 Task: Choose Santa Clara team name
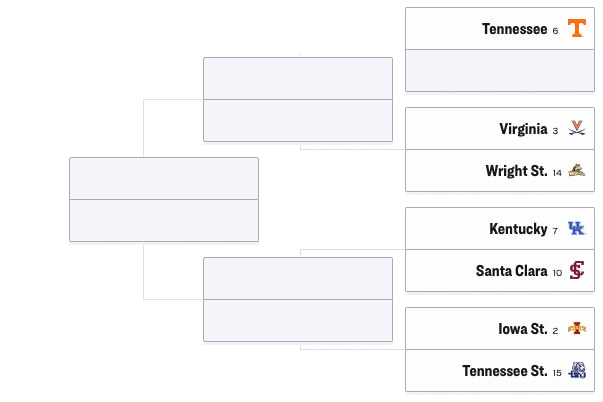(x=511, y=271)
